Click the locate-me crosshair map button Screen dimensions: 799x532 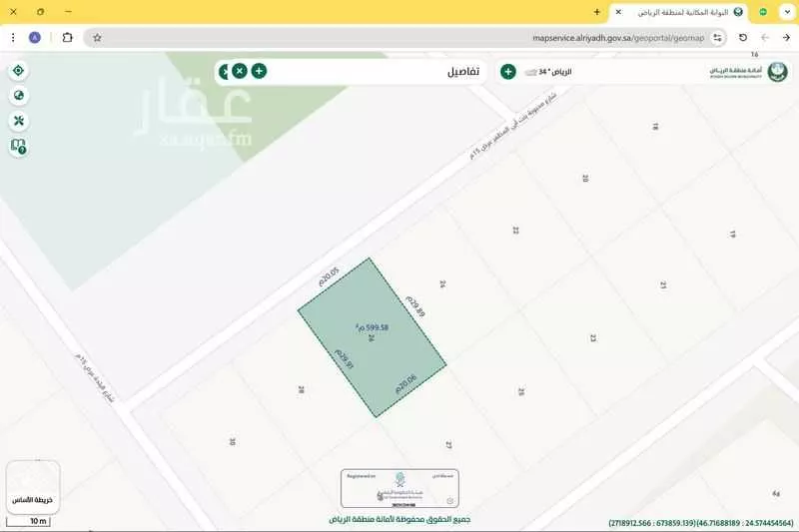(x=18, y=71)
